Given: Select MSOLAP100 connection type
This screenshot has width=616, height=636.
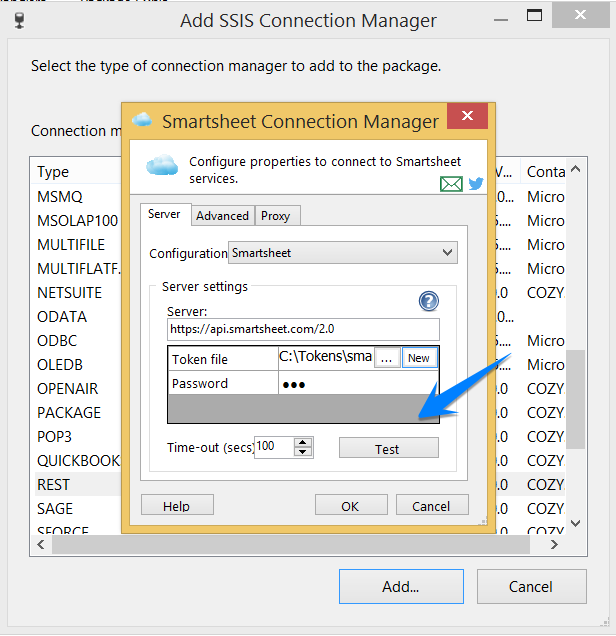Looking at the screenshot, I should 77,221.
